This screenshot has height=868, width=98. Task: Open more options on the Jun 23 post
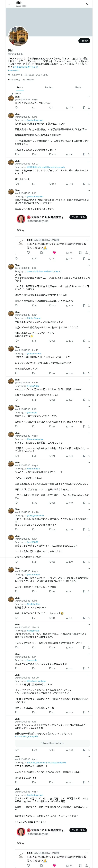point(89,161)
